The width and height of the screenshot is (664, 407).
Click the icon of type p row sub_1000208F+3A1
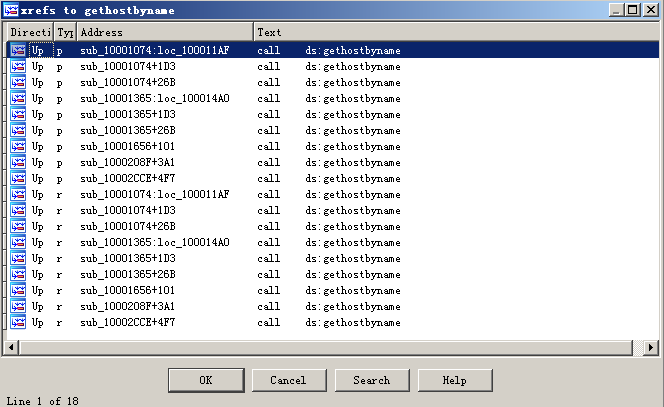click(18, 162)
